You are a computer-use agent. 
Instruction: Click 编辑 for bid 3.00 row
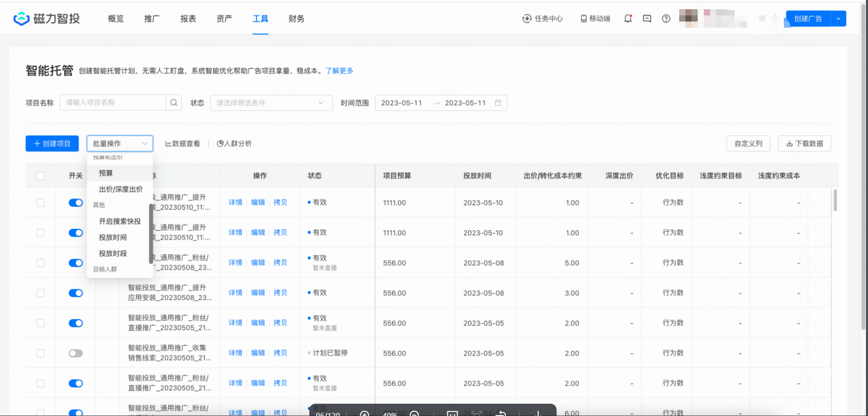point(258,293)
